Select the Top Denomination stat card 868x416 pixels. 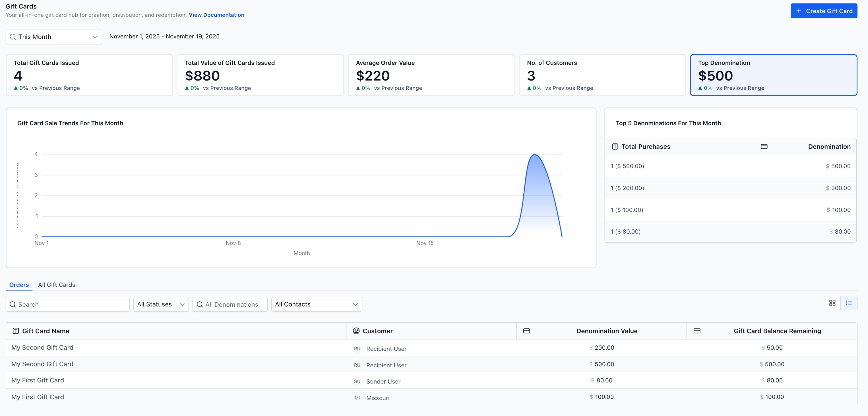pos(773,75)
